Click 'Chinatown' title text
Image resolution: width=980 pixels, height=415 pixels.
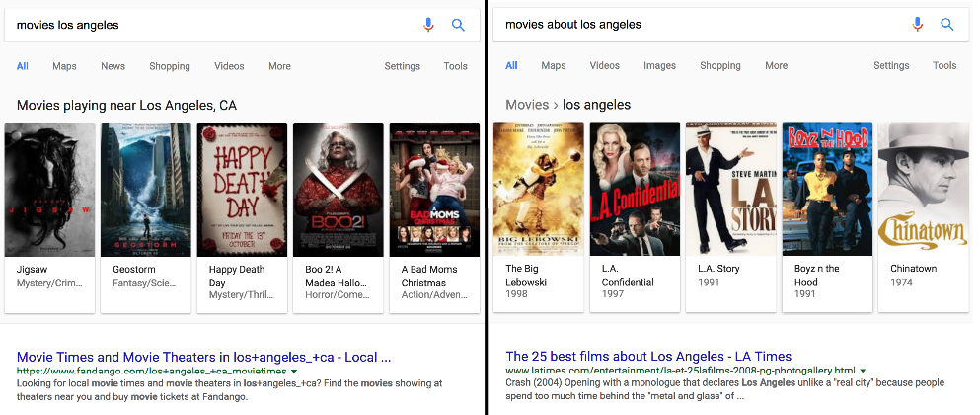pyautogui.click(x=914, y=269)
